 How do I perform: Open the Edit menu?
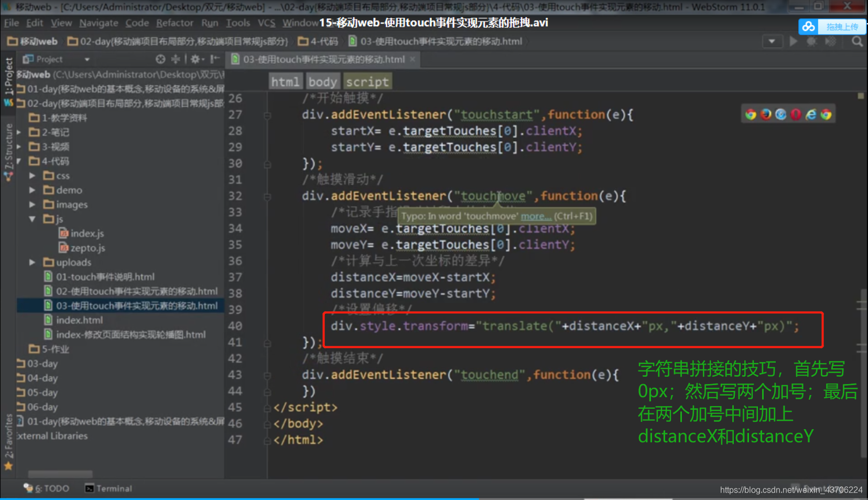35,23
